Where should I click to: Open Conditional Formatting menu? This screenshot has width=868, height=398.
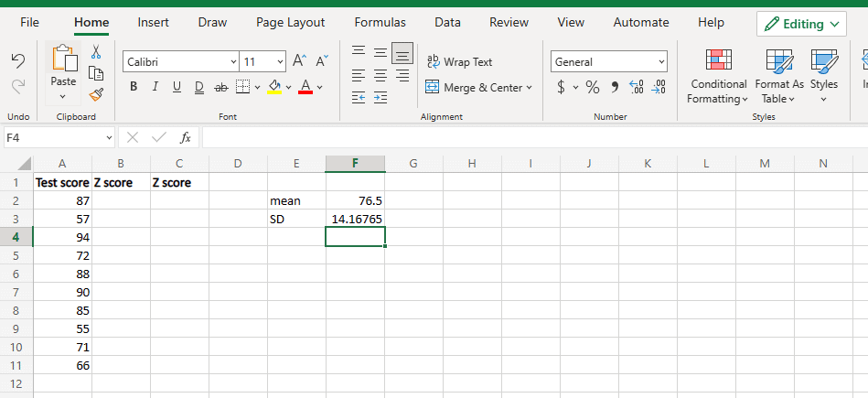(x=719, y=76)
